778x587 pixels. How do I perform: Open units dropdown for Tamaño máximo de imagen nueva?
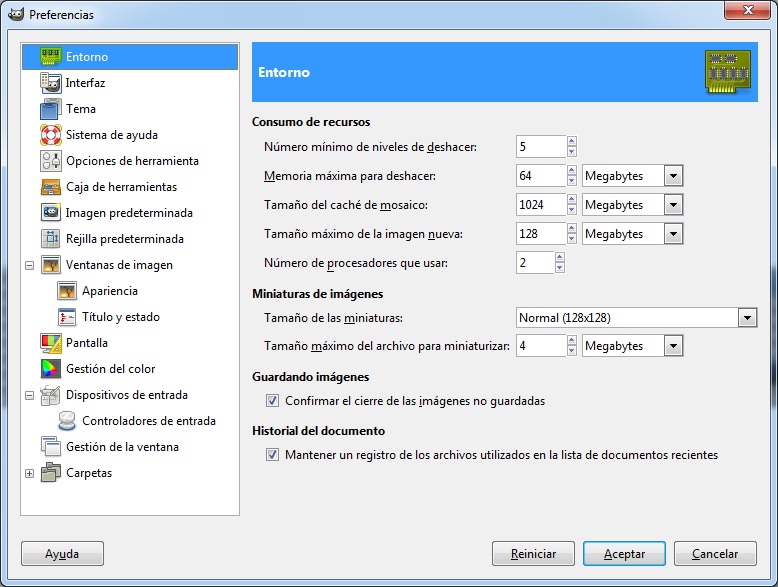point(673,234)
